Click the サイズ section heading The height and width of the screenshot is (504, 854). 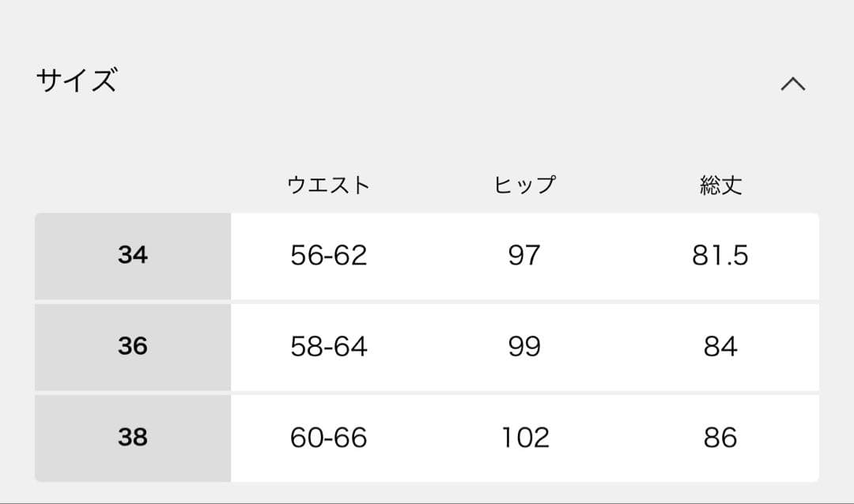click(x=77, y=81)
